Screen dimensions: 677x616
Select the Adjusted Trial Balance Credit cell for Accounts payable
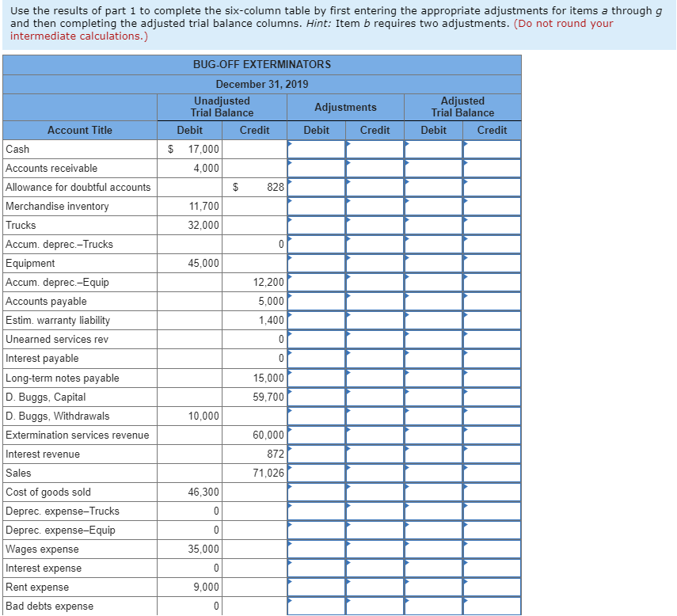492,301
